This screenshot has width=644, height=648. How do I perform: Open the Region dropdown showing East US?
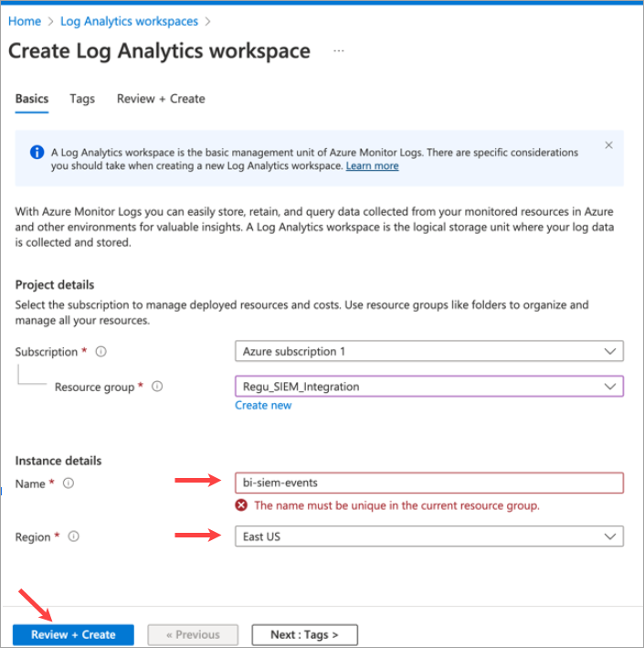click(429, 536)
